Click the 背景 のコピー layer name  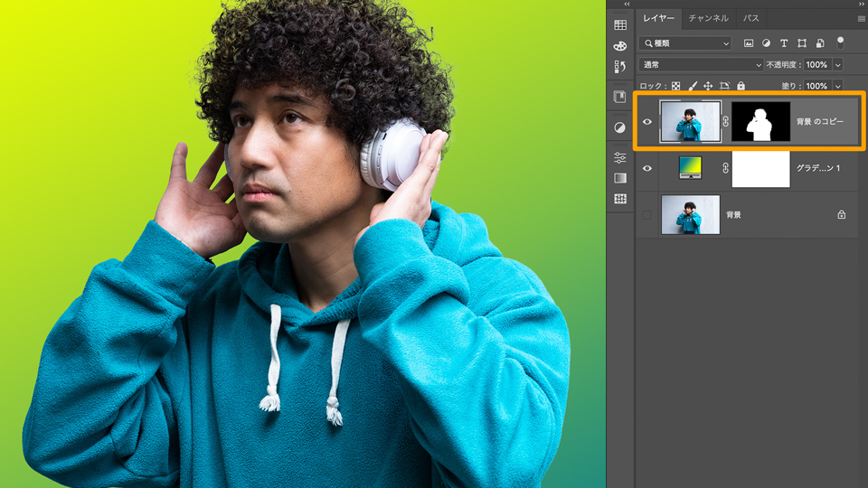[820, 122]
